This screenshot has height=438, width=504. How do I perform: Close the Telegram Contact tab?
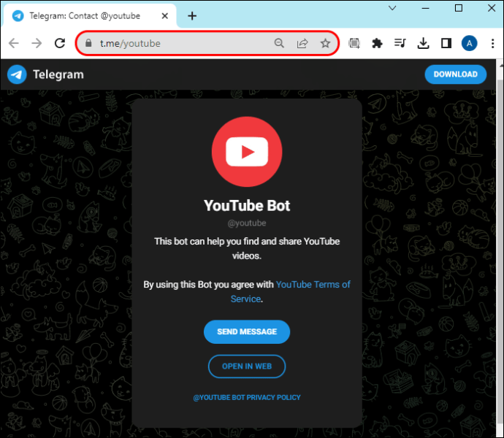pyautogui.click(x=166, y=15)
